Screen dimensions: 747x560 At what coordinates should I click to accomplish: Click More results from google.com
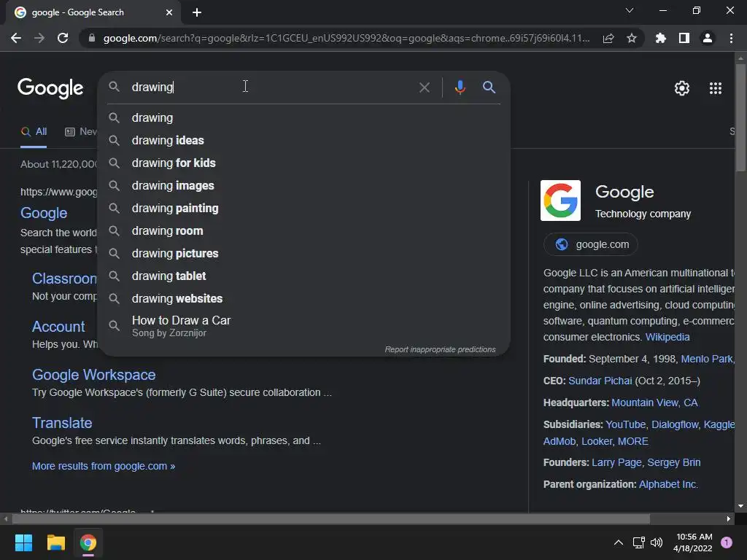tap(104, 466)
